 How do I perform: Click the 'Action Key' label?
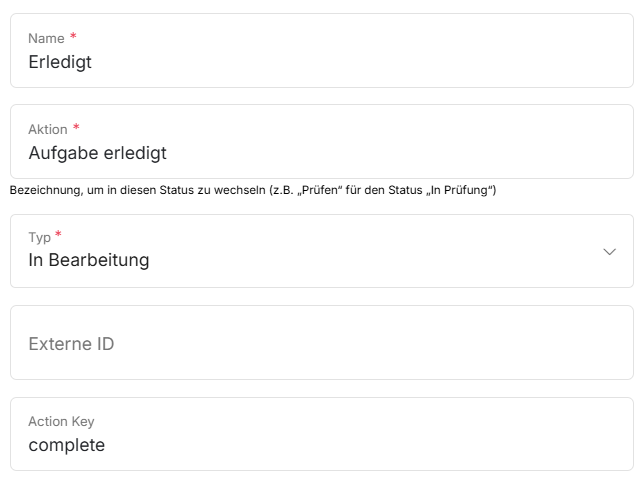point(61,422)
